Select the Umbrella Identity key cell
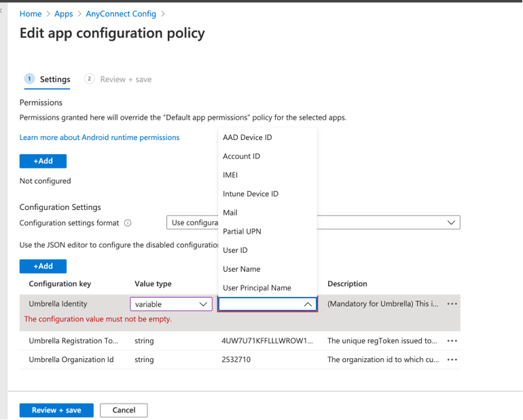 (x=58, y=304)
